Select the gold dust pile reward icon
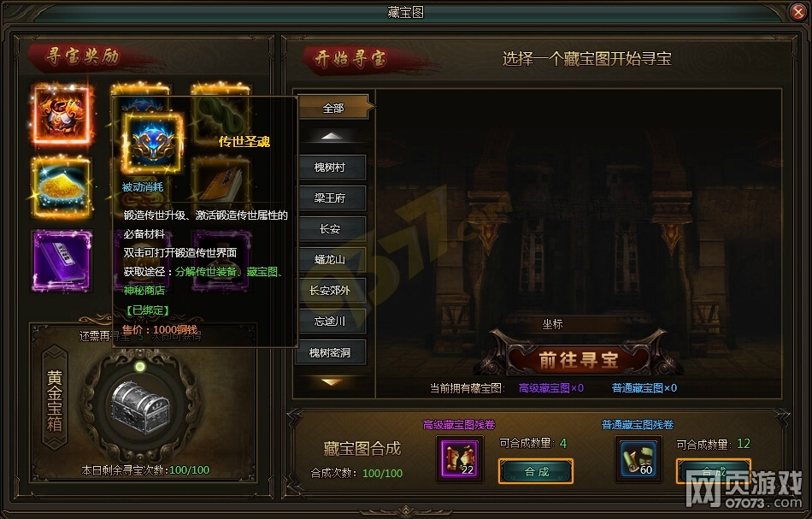Image resolution: width=812 pixels, height=519 pixels. tap(62, 187)
